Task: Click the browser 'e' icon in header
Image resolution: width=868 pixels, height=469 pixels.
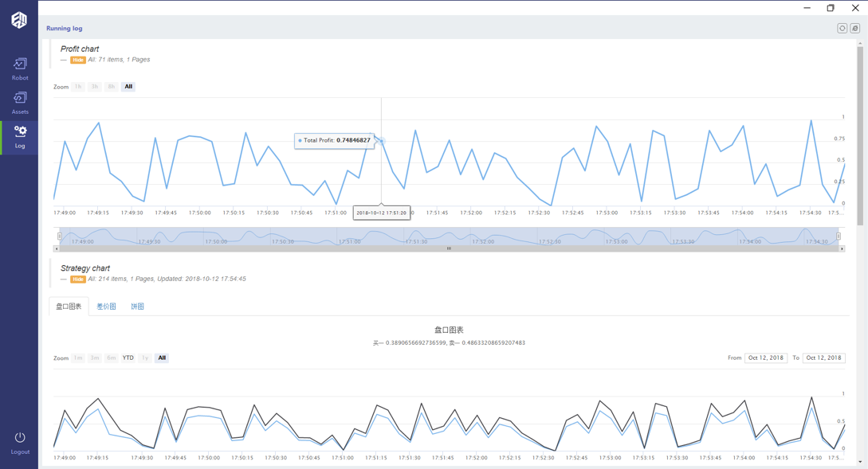Action: (x=854, y=28)
